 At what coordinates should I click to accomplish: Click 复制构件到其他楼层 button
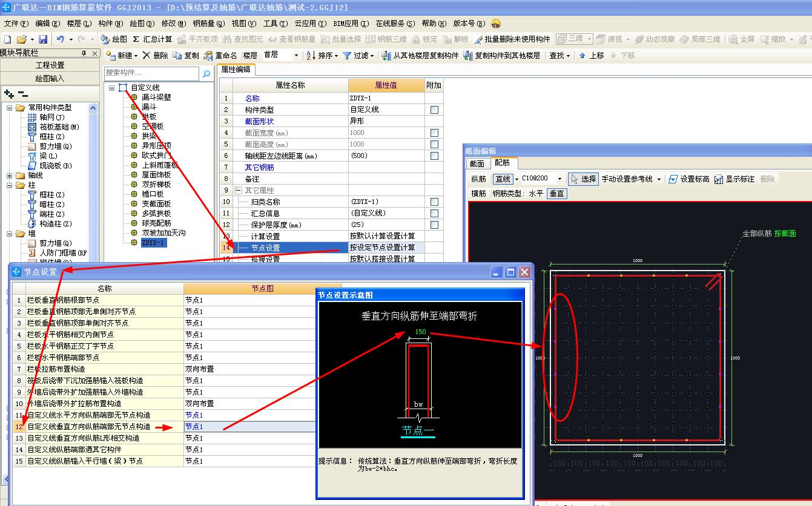501,56
